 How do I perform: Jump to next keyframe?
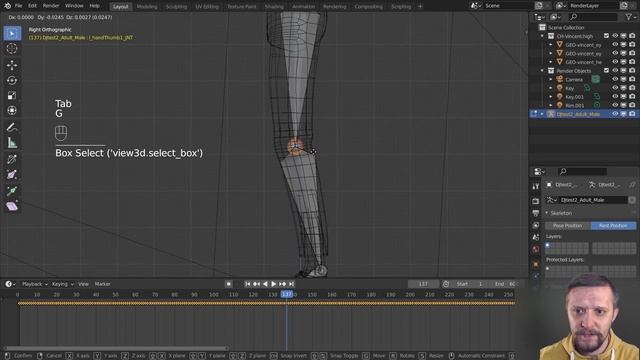pyautogui.click(x=282, y=284)
